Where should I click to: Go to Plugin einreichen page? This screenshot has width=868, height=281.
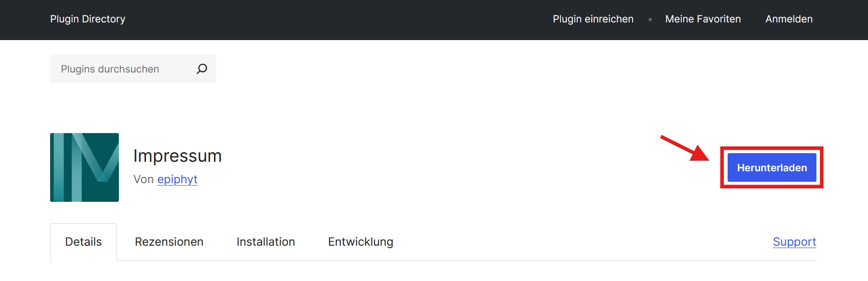point(593,19)
